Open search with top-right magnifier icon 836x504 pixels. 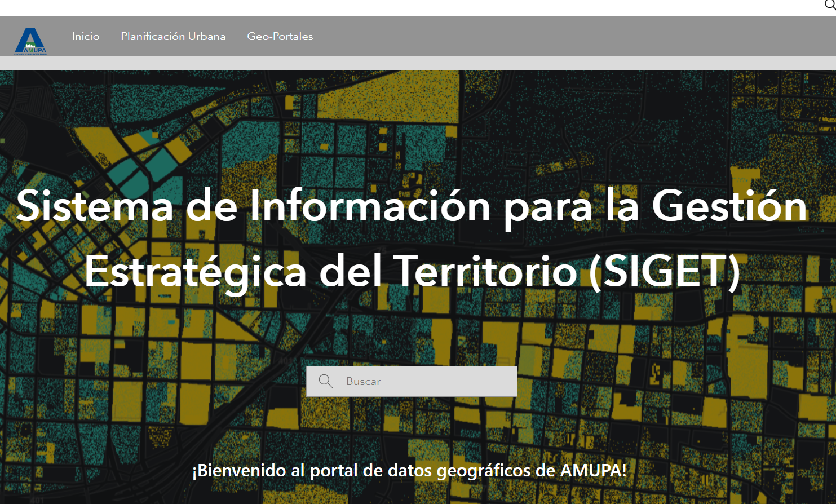(x=830, y=5)
